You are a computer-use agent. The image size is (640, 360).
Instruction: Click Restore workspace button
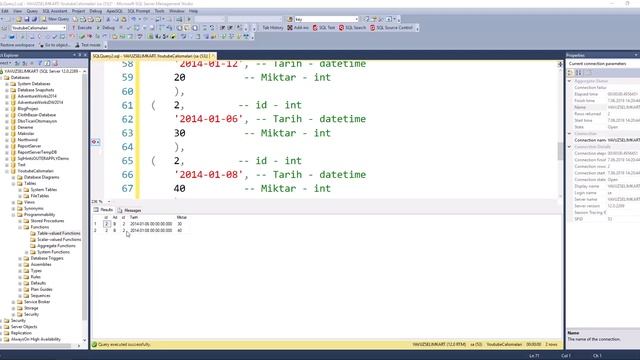coord(18,45)
